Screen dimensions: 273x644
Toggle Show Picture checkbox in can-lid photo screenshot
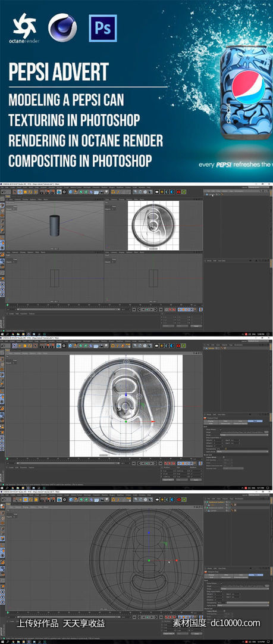[221, 429]
